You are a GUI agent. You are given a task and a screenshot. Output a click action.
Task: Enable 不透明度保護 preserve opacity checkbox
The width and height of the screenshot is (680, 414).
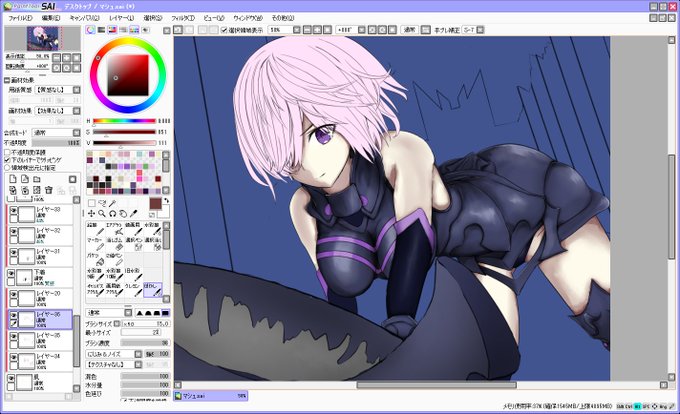(x=7, y=153)
